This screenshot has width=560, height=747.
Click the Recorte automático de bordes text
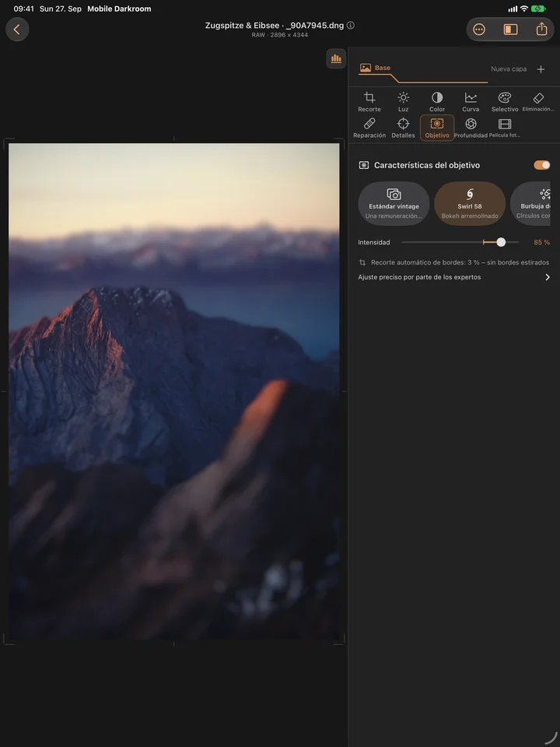(460, 262)
